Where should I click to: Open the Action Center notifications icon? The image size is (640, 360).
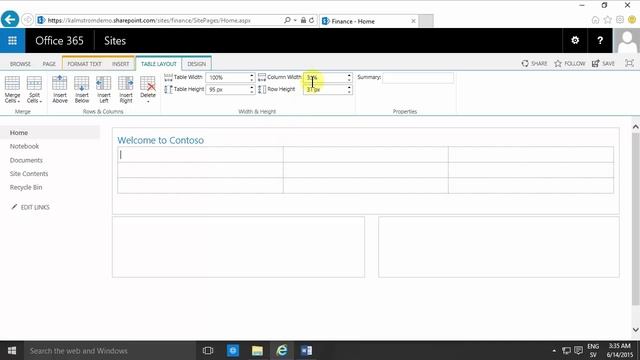[x=578, y=351]
